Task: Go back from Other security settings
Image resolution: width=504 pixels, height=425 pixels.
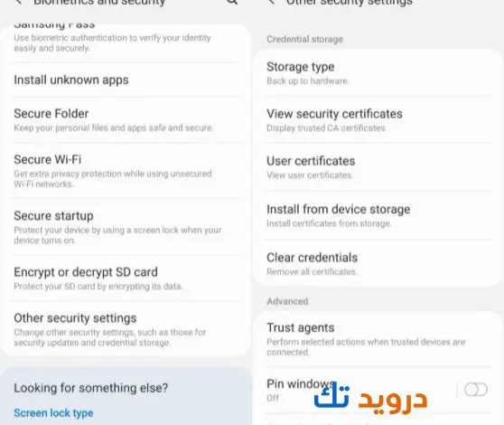Action: coord(272,2)
